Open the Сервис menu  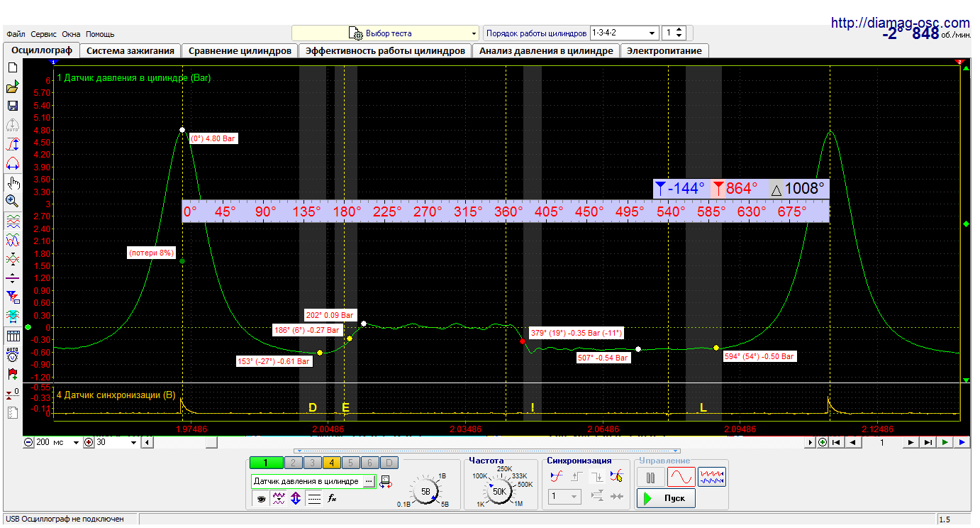(x=44, y=34)
